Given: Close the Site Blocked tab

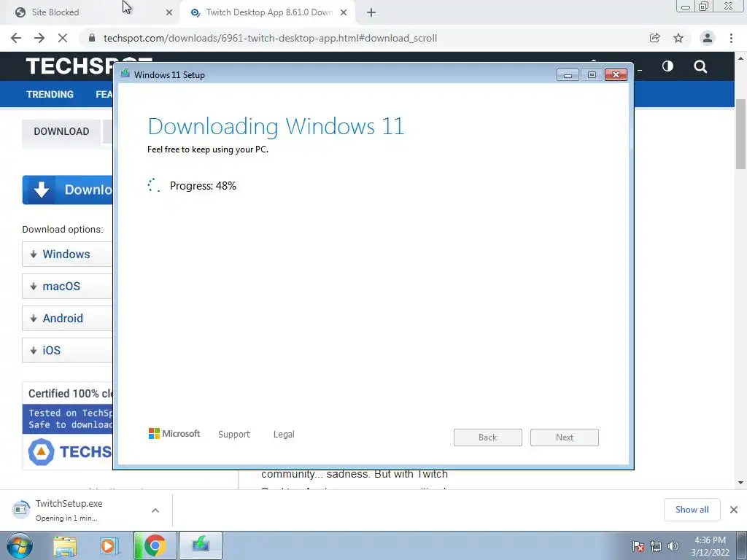Looking at the screenshot, I should (169, 12).
